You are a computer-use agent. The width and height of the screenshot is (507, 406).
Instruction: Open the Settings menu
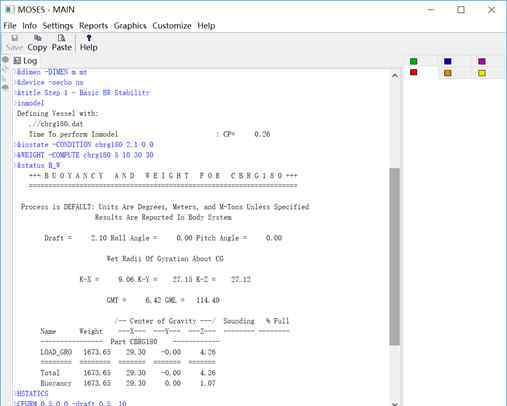point(58,26)
